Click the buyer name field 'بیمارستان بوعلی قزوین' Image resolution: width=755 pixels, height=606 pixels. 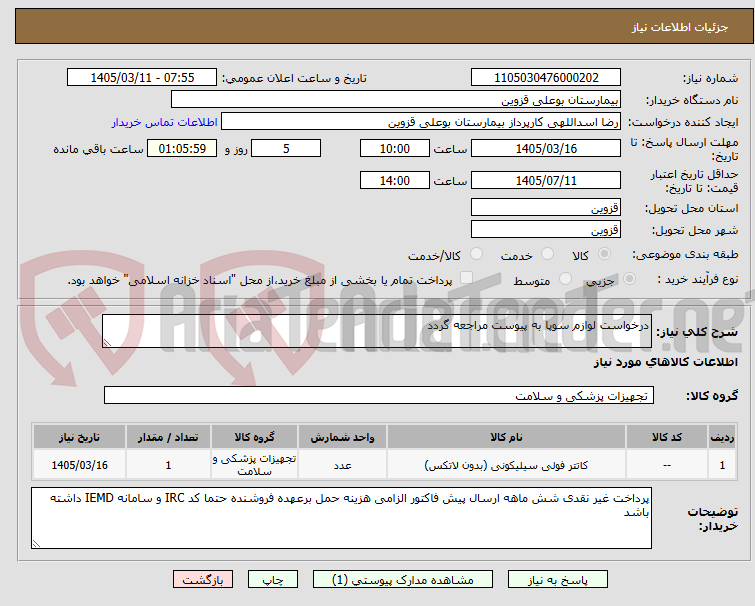(396, 100)
